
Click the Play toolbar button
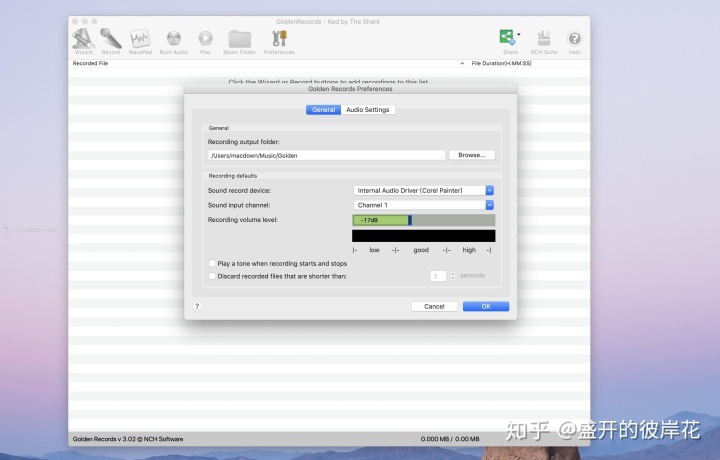205,41
